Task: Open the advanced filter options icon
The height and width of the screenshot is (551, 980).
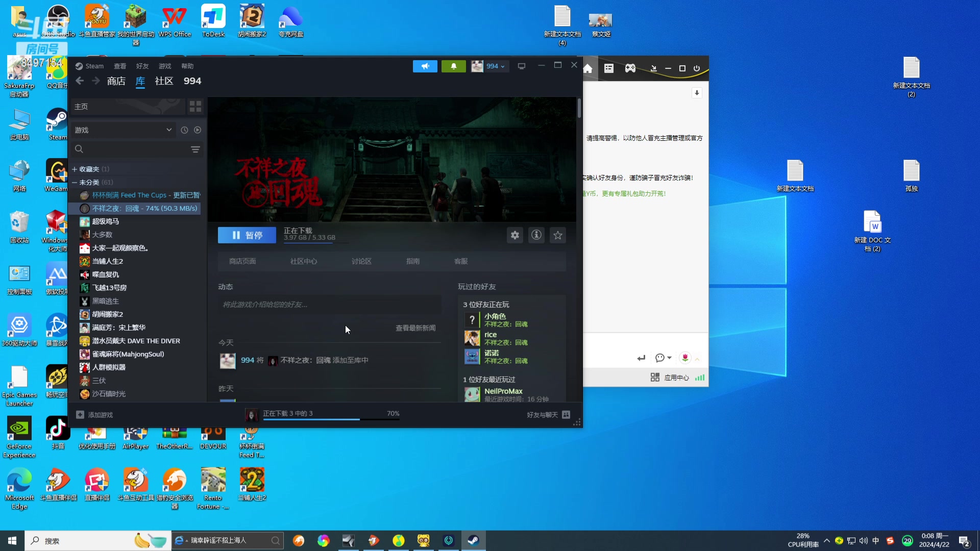Action: (195, 149)
